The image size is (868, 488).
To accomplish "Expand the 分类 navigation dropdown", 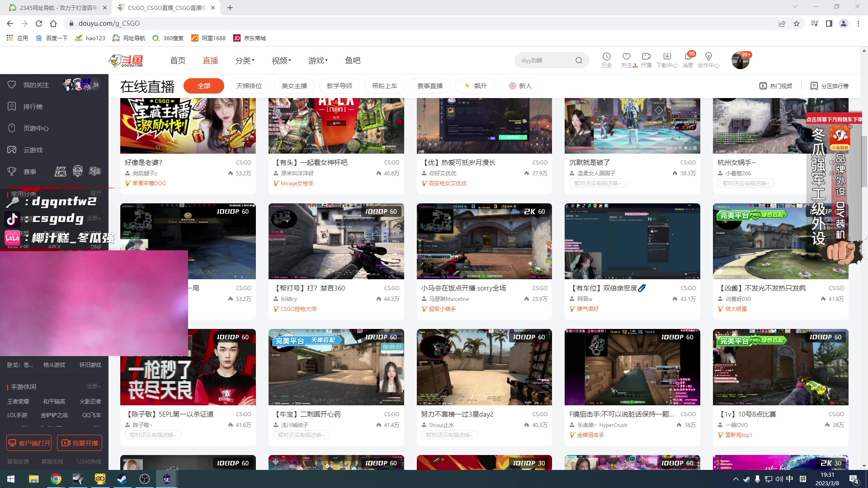I will [245, 61].
